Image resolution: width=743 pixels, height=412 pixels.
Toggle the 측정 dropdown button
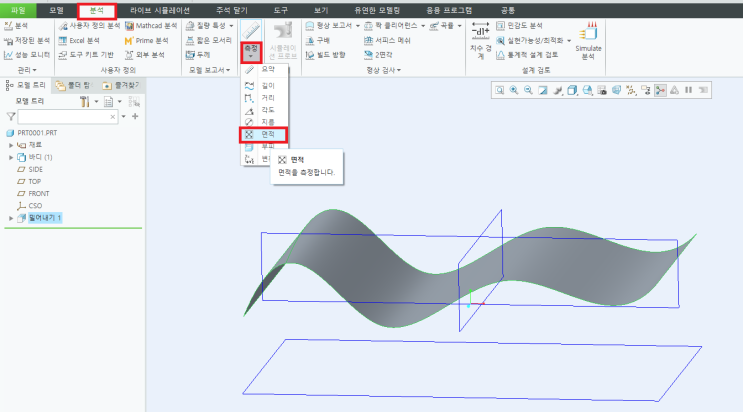(x=251, y=53)
